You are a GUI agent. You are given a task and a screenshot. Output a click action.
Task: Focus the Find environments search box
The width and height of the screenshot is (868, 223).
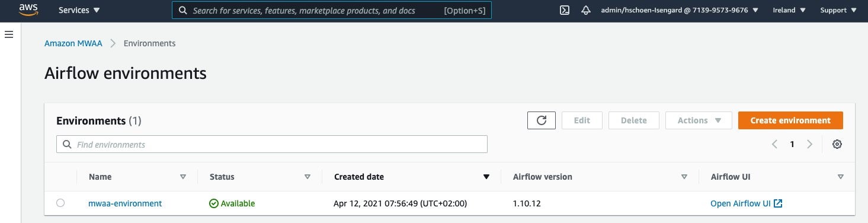pos(272,144)
